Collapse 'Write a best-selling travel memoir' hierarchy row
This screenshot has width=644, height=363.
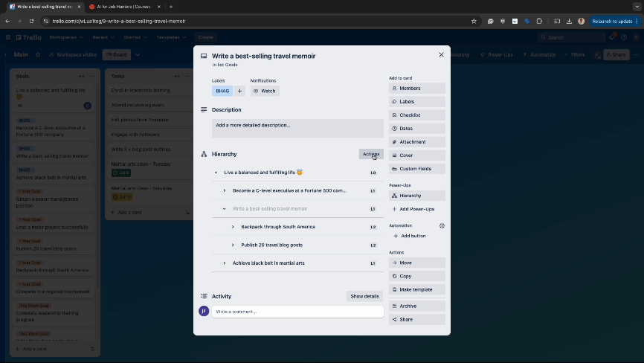click(x=225, y=208)
